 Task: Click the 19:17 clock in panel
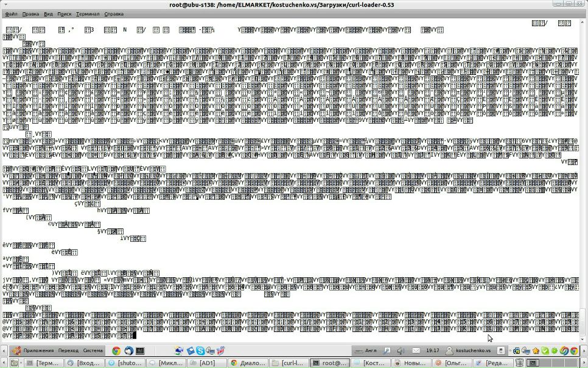pos(433,351)
